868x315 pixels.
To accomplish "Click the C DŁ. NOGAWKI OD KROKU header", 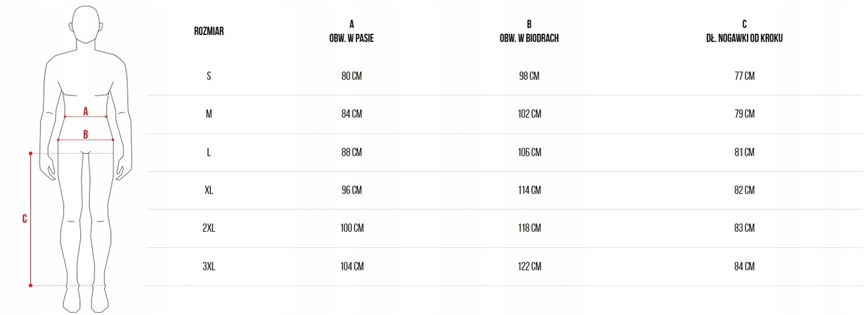I will [x=744, y=31].
